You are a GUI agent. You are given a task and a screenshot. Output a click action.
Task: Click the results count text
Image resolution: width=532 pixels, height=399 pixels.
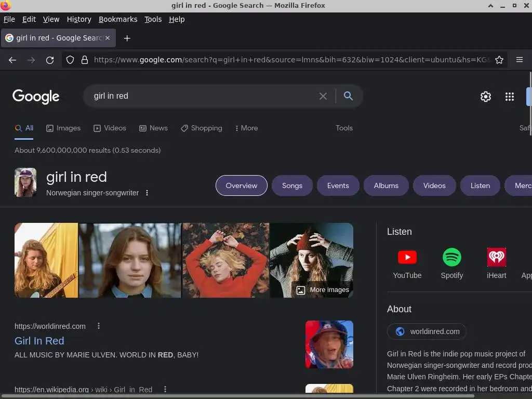[x=87, y=150]
